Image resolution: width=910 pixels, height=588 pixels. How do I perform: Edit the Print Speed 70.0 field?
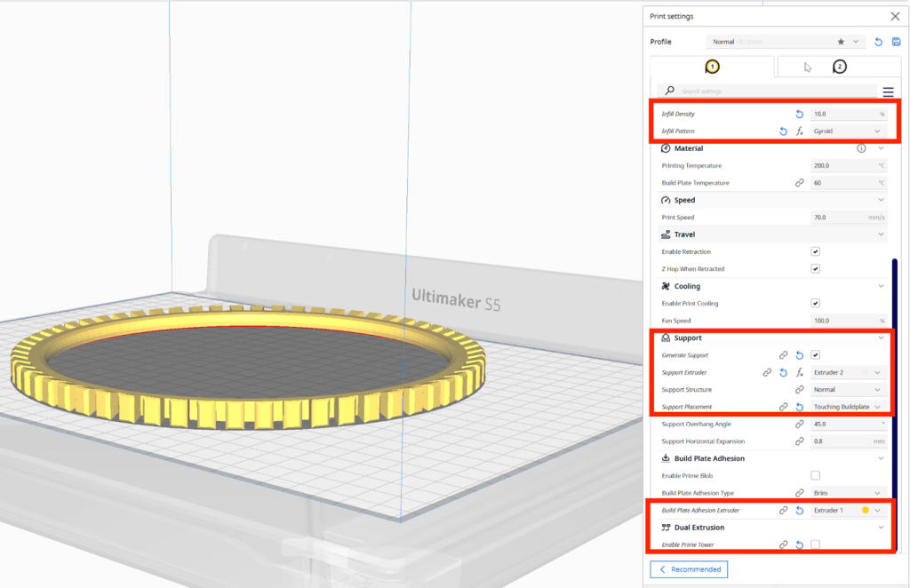[849, 218]
